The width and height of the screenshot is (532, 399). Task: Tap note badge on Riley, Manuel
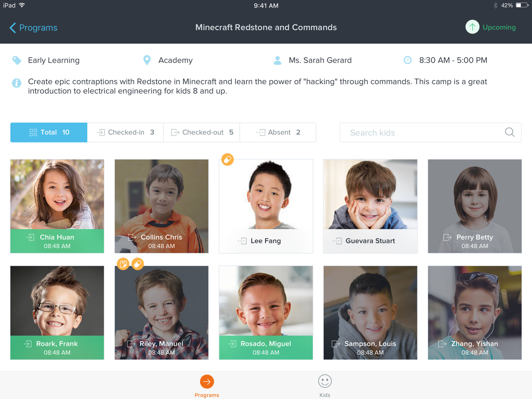(123, 264)
